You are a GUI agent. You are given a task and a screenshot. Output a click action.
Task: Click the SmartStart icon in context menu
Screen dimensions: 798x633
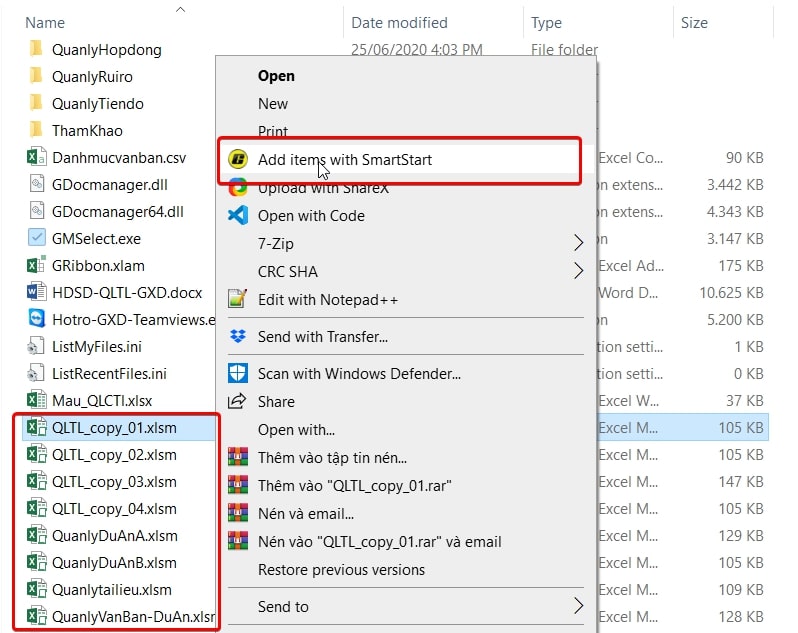pyautogui.click(x=238, y=159)
